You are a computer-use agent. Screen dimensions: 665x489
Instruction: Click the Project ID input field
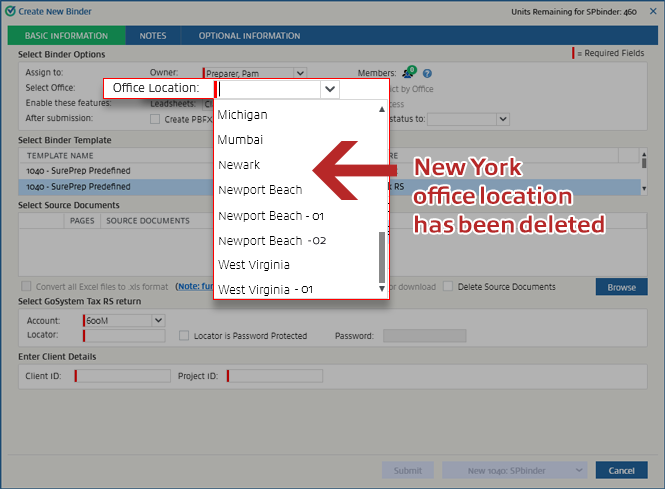(x=275, y=376)
